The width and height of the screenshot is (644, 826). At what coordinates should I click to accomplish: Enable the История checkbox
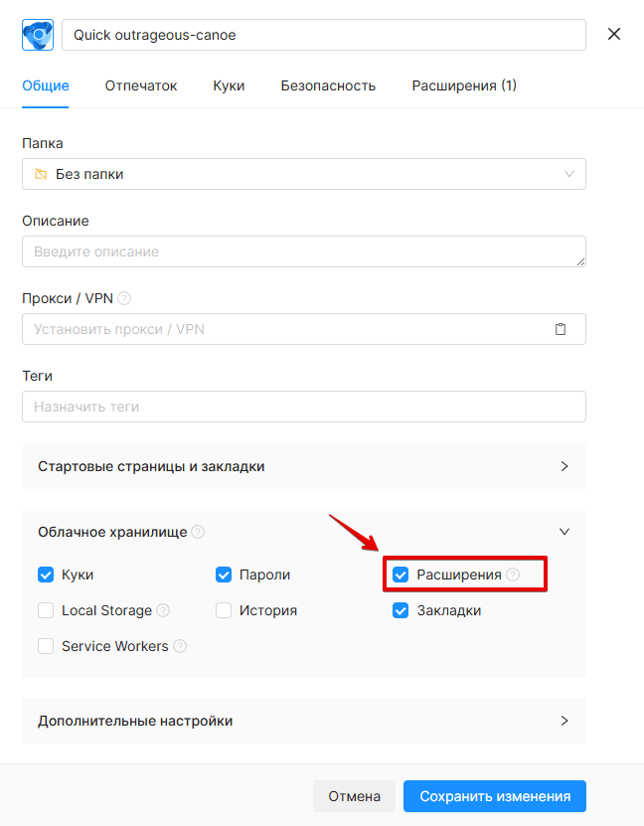224,610
